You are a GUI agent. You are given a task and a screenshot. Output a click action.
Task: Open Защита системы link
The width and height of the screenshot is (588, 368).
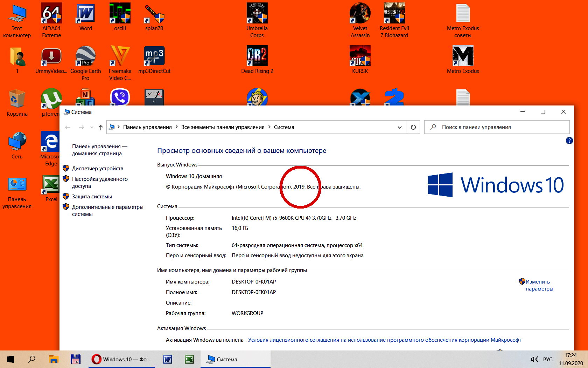click(92, 197)
